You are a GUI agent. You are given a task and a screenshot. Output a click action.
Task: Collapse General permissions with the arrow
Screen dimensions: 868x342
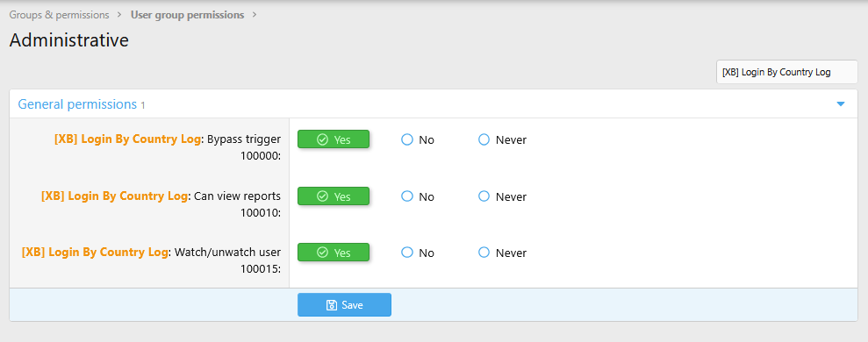pos(841,104)
